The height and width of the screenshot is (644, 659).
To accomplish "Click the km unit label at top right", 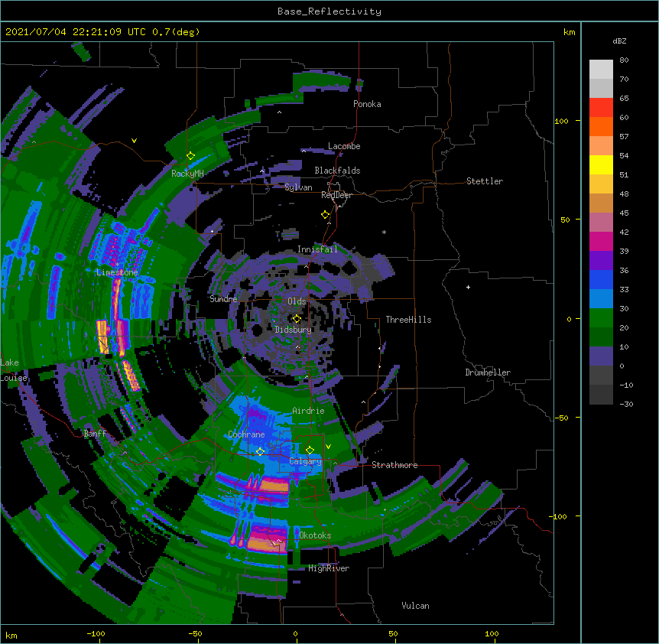I will 569,32.
